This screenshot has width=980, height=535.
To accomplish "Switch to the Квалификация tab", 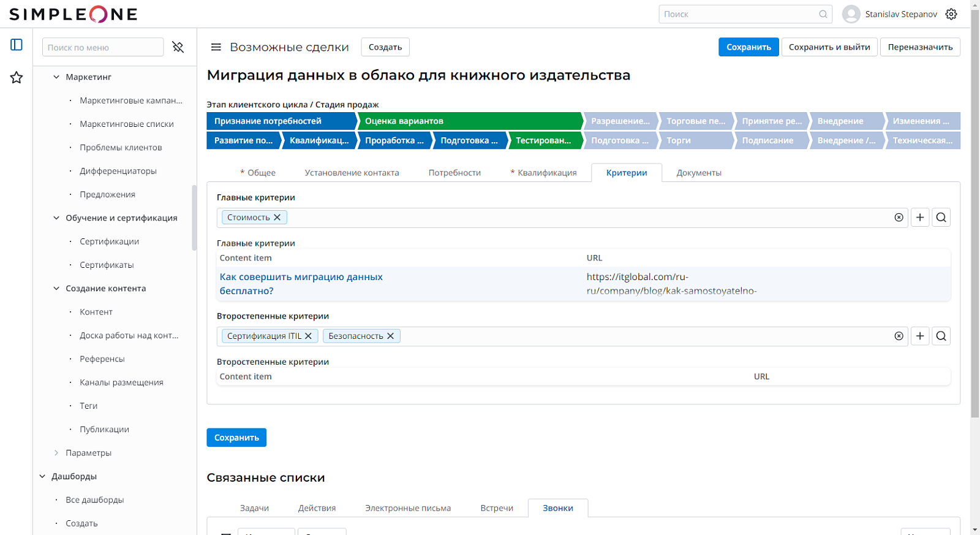I will (x=544, y=173).
